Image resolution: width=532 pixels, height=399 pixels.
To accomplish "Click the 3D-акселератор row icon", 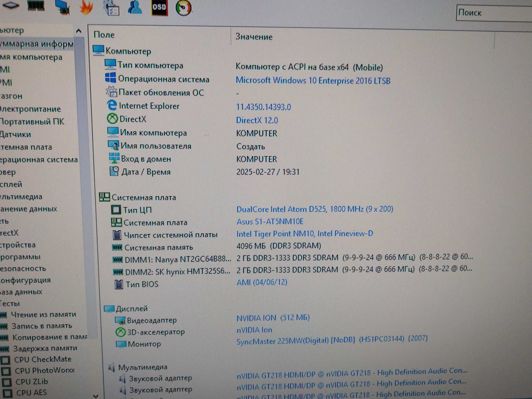I will [x=120, y=332].
